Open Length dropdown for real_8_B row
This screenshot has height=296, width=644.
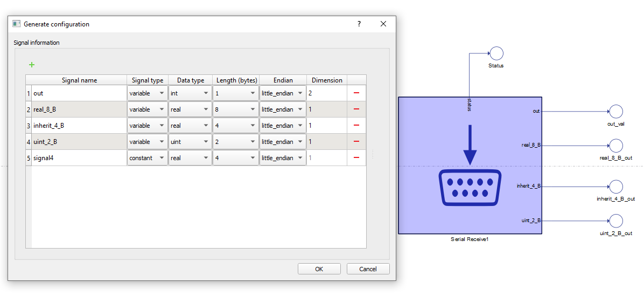coord(236,109)
